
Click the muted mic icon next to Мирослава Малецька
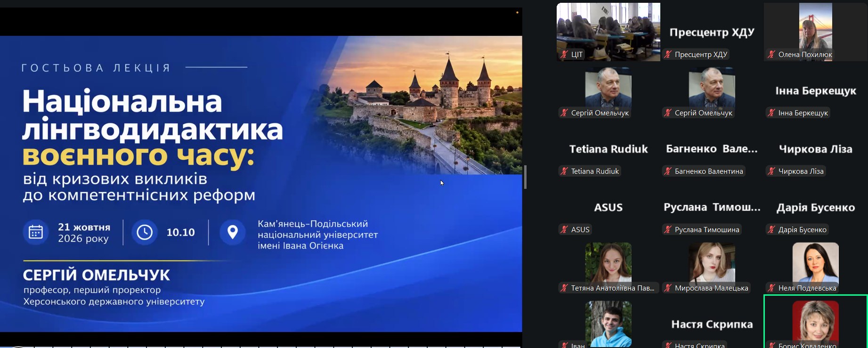tap(668, 288)
